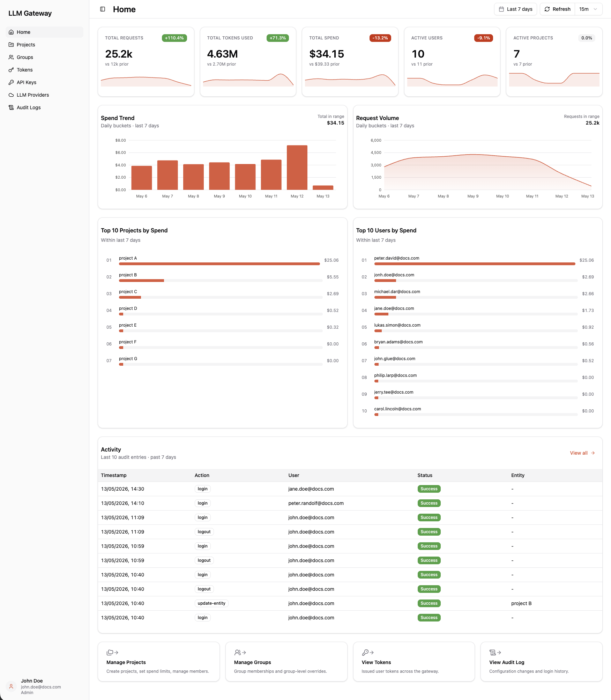Open the 15m refresh interval dropdown
Viewport: 611px width, 700px height.
tap(588, 9)
